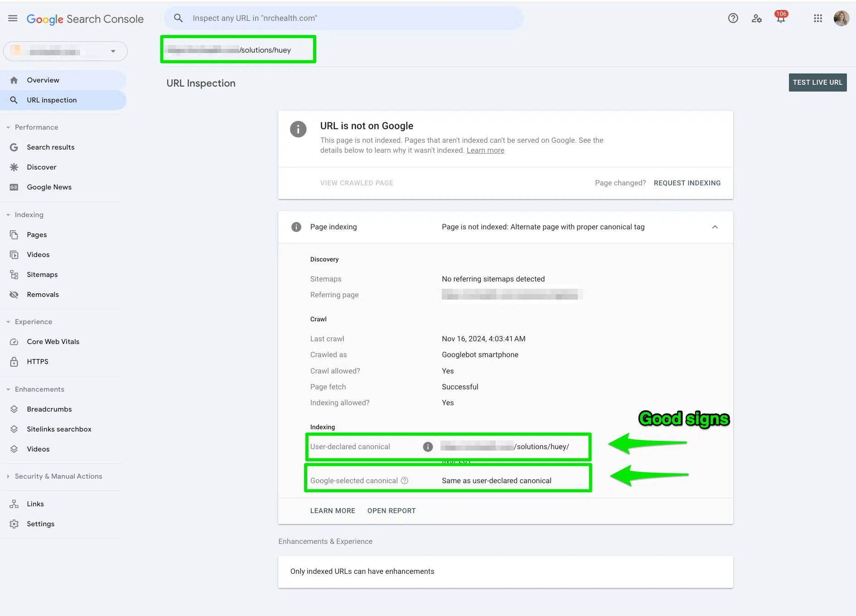Open the property selector dropdown
This screenshot has width=856, height=616.
click(65, 51)
